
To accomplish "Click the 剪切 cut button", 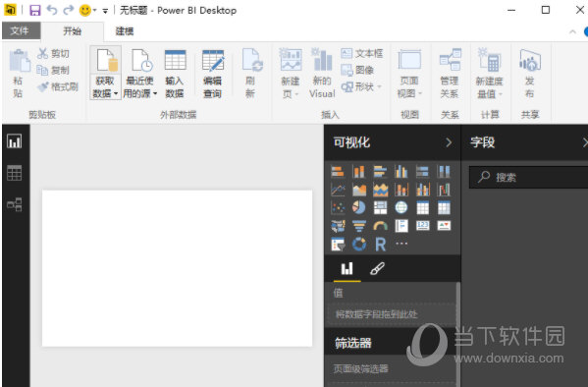I will [53, 54].
